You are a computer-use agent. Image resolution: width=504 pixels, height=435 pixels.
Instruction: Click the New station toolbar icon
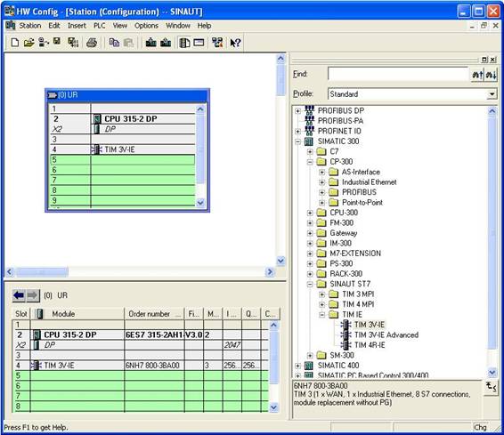click(x=15, y=43)
